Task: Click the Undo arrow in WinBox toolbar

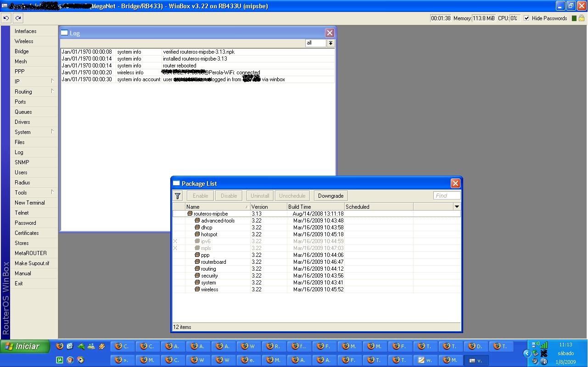Action: 6,18
